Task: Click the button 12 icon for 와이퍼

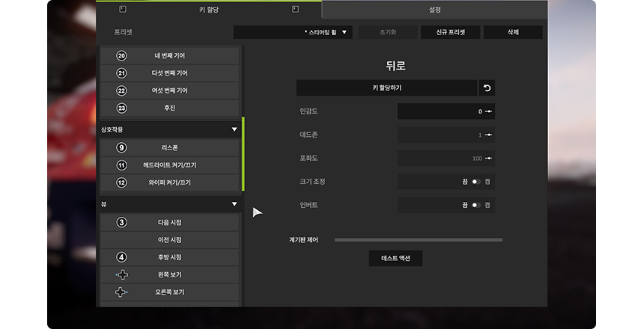Action: 122,182
